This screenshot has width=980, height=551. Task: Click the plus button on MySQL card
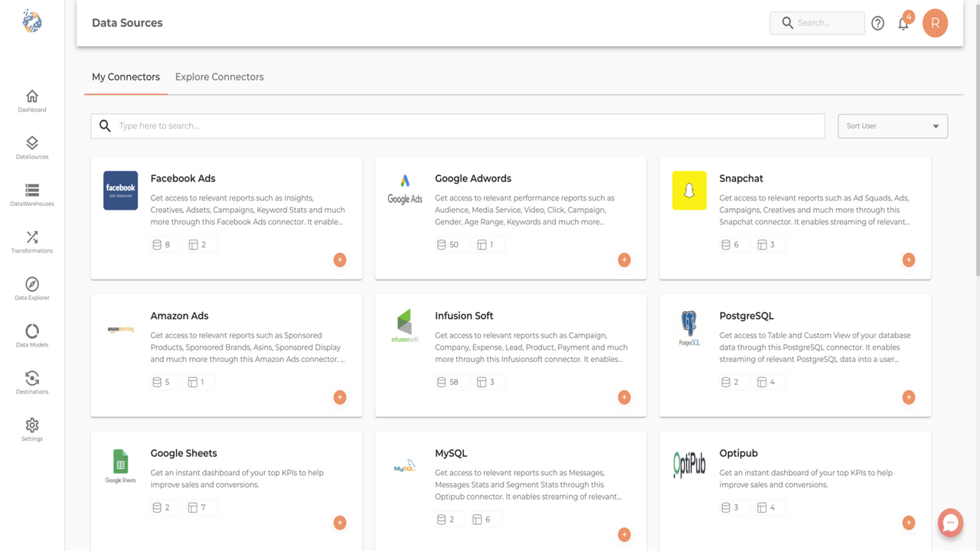[624, 535]
